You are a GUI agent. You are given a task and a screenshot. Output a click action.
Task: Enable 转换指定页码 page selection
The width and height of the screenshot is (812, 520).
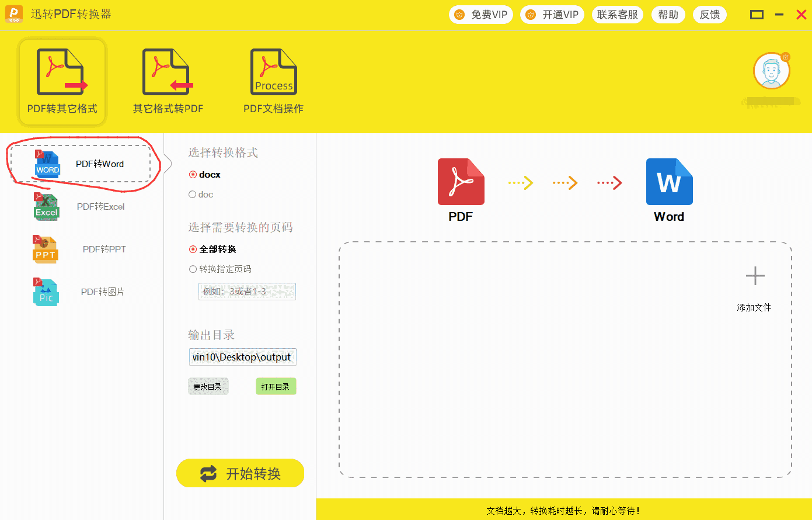pos(193,269)
